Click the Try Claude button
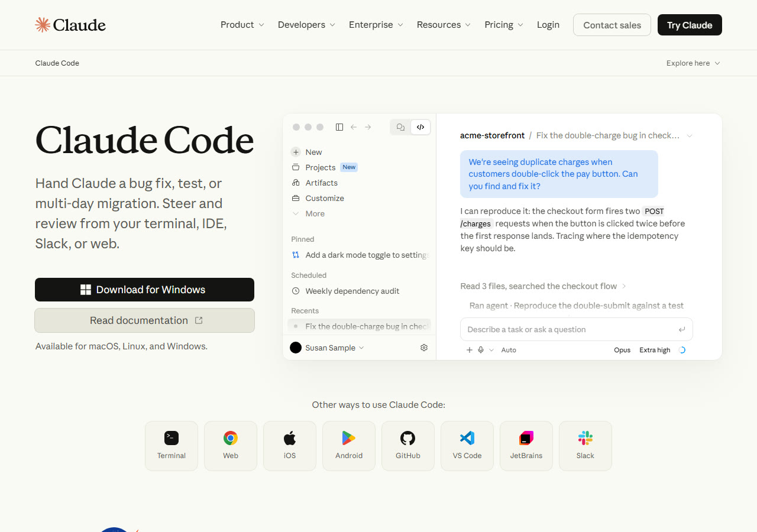 click(690, 25)
